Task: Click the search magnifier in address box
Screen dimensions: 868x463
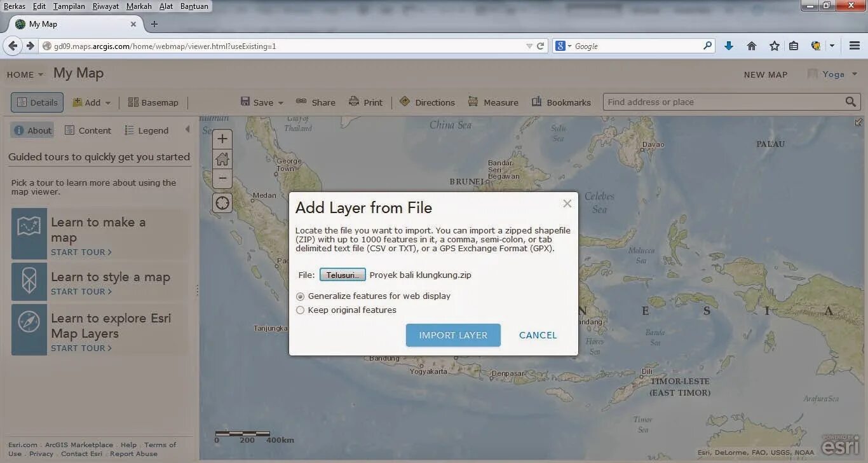Action: [x=851, y=102]
